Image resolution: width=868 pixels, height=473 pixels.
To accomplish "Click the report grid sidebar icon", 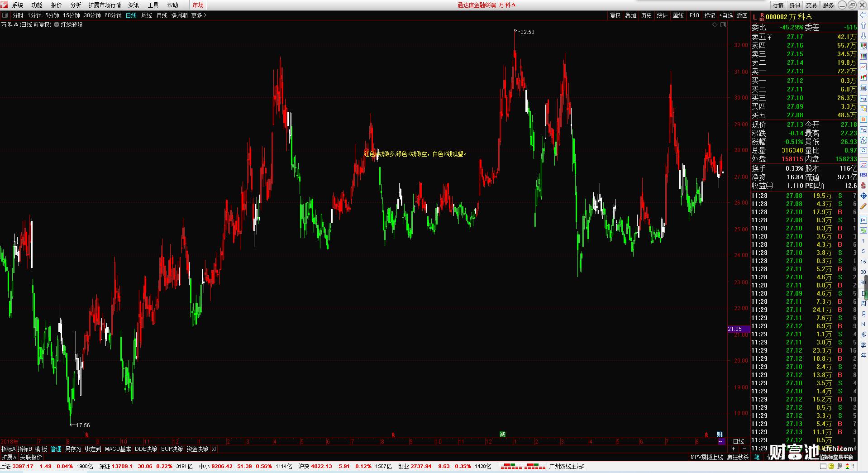I will tap(863, 56).
